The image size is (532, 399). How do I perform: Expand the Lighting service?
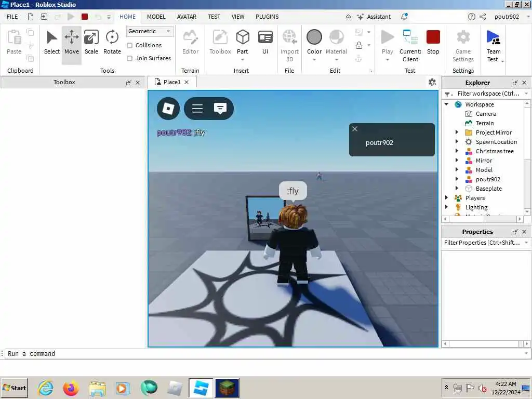tap(447, 207)
